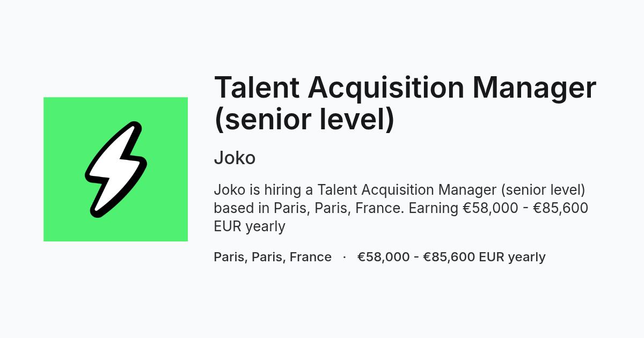
Task: Click the dot separator between location and salary
Action: coord(345,257)
